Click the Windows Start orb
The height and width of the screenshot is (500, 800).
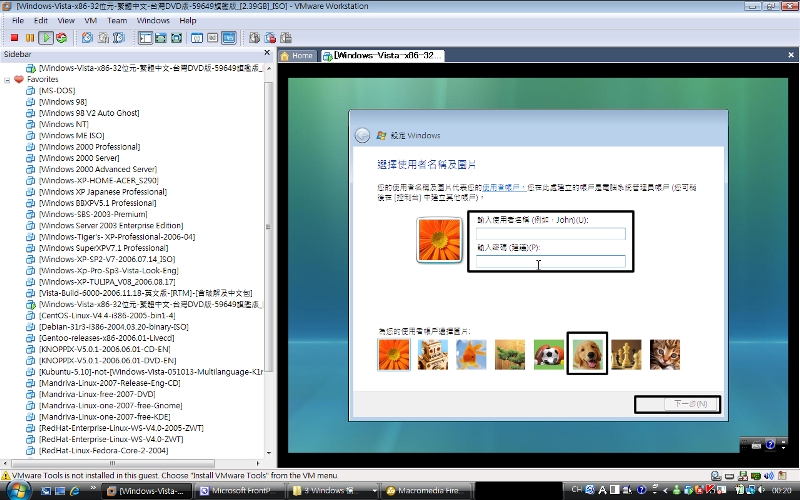[18, 491]
